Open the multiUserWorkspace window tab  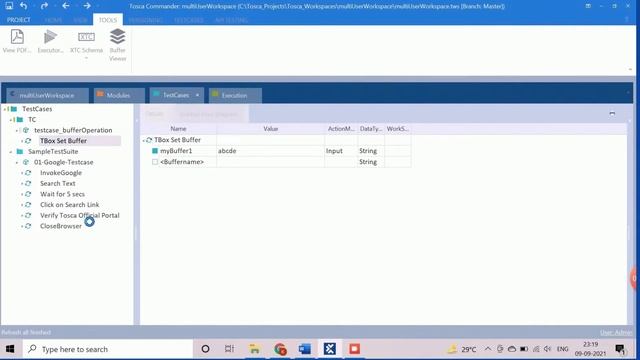[x=47, y=95]
